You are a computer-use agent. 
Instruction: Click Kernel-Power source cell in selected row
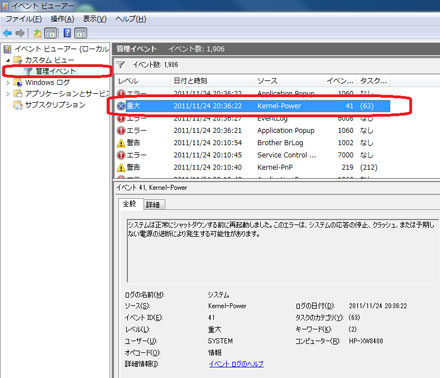(279, 106)
